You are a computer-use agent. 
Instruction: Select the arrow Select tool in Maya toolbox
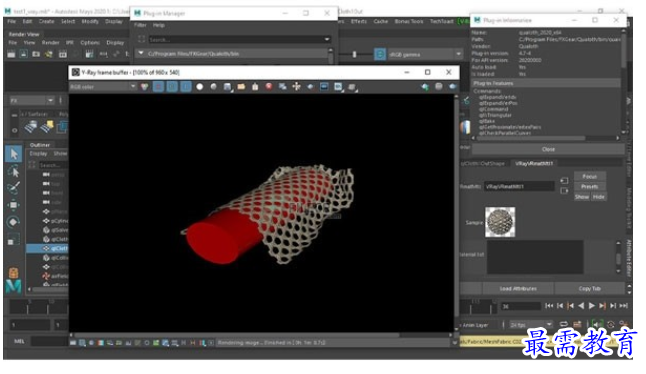[x=14, y=154]
